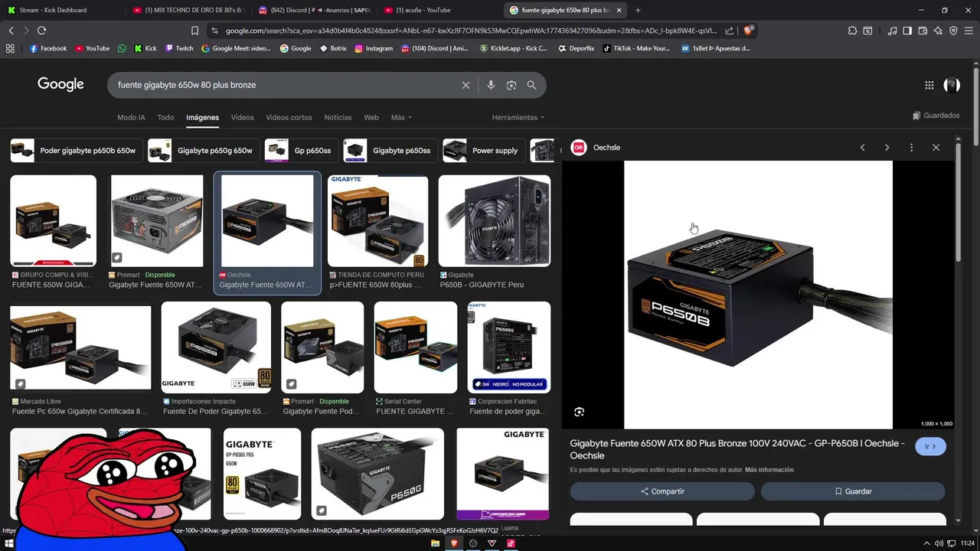Clear the search box text

pos(465,85)
